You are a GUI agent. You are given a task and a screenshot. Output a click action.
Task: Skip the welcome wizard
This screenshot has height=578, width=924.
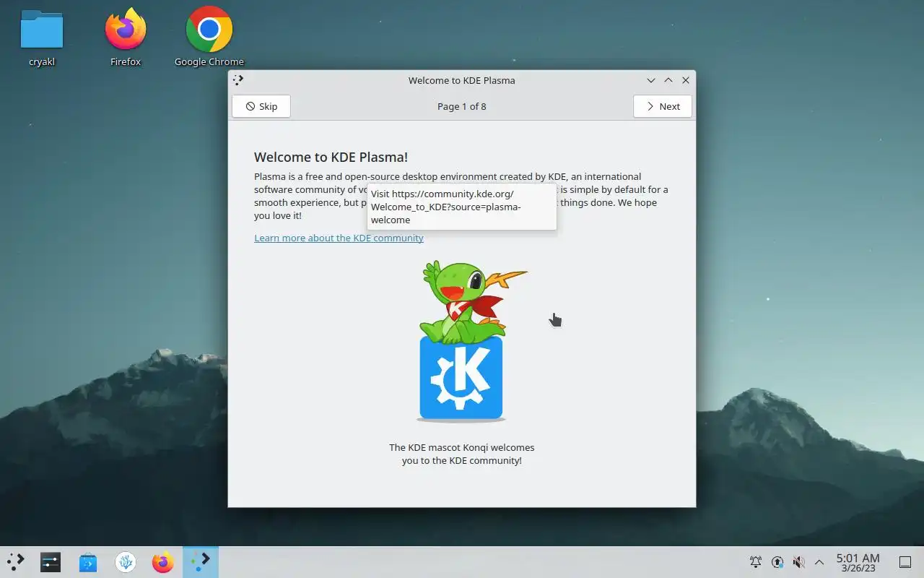(x=261, y=106)
